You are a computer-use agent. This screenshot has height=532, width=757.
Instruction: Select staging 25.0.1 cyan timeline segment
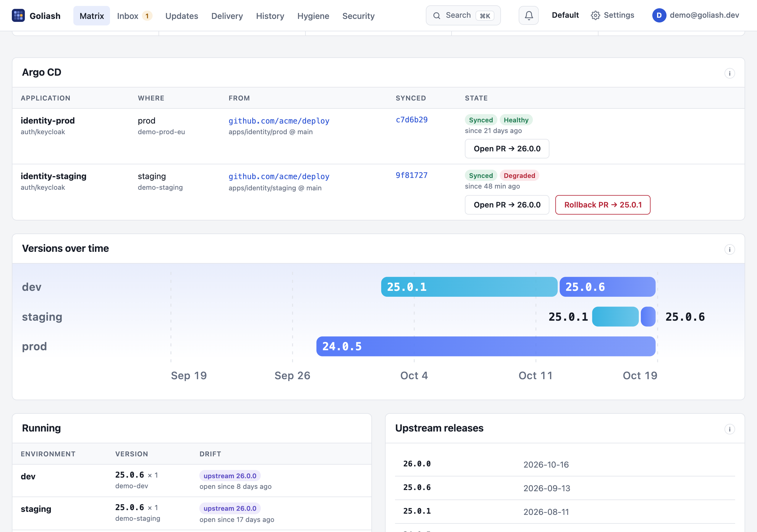pos(615,317)
